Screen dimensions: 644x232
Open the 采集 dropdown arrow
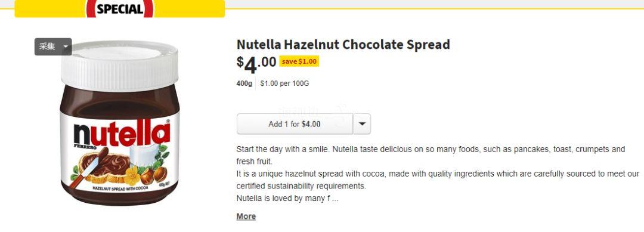point(66,47)
